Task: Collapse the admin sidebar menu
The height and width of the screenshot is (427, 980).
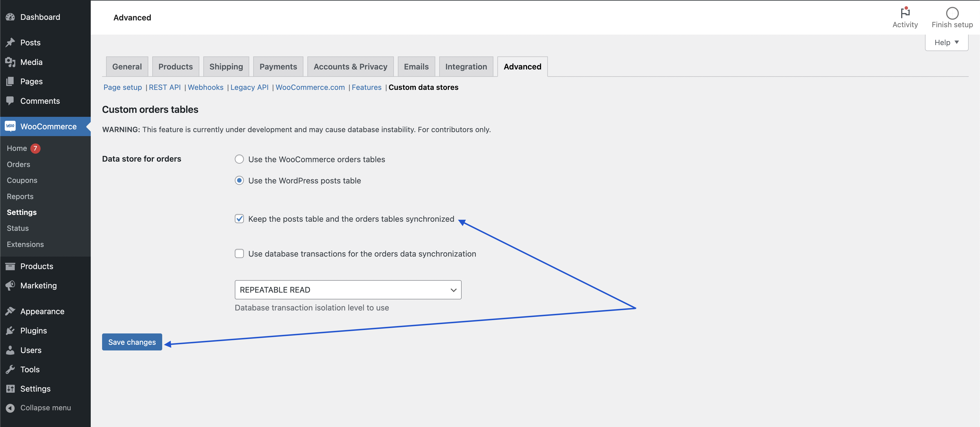Action: pyautogui.click(x=38, y=408)
